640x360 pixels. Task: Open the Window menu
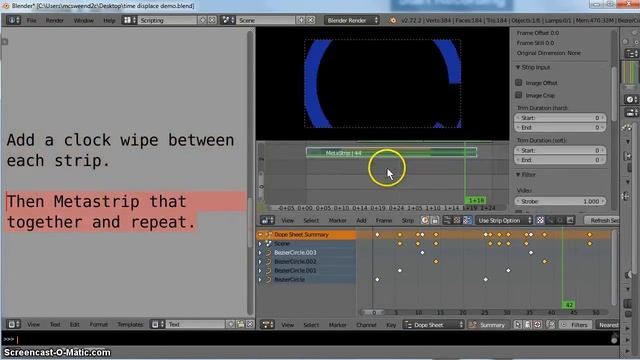coord(83,20)
